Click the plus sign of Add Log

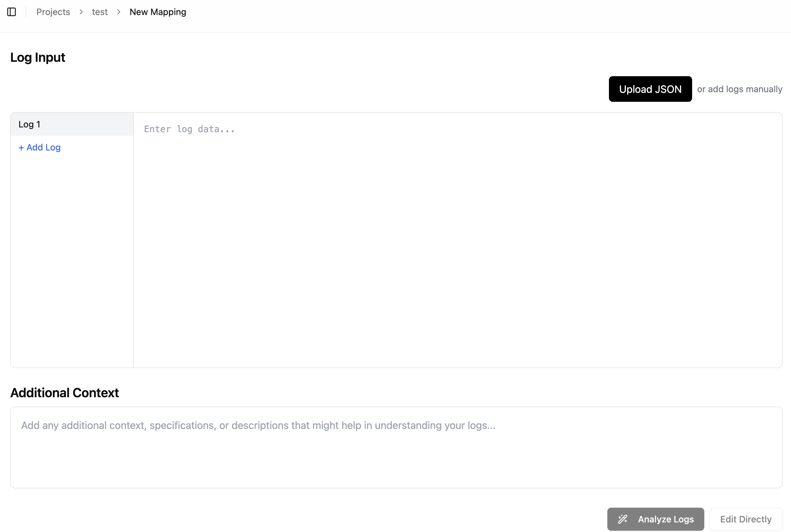(x=21, y=148)
